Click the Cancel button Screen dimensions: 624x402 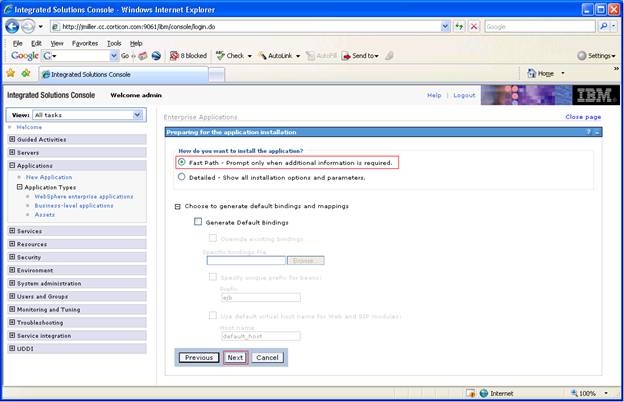tap(267, 357)
